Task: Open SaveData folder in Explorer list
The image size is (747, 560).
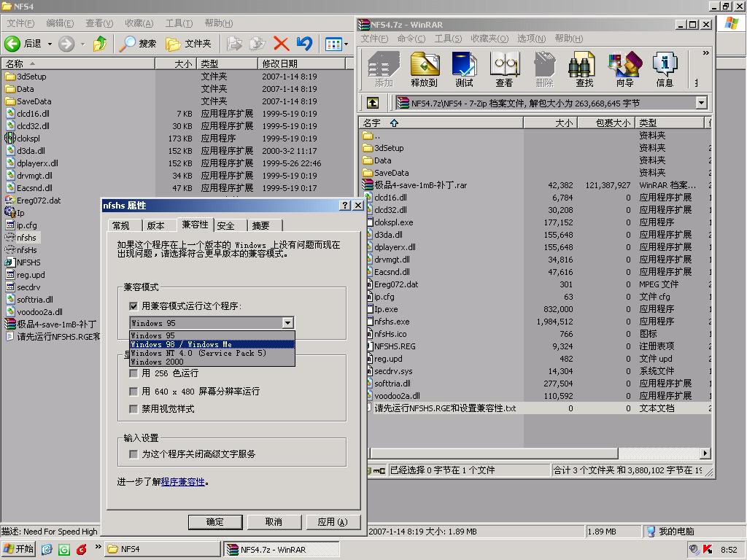Action: 28,101
